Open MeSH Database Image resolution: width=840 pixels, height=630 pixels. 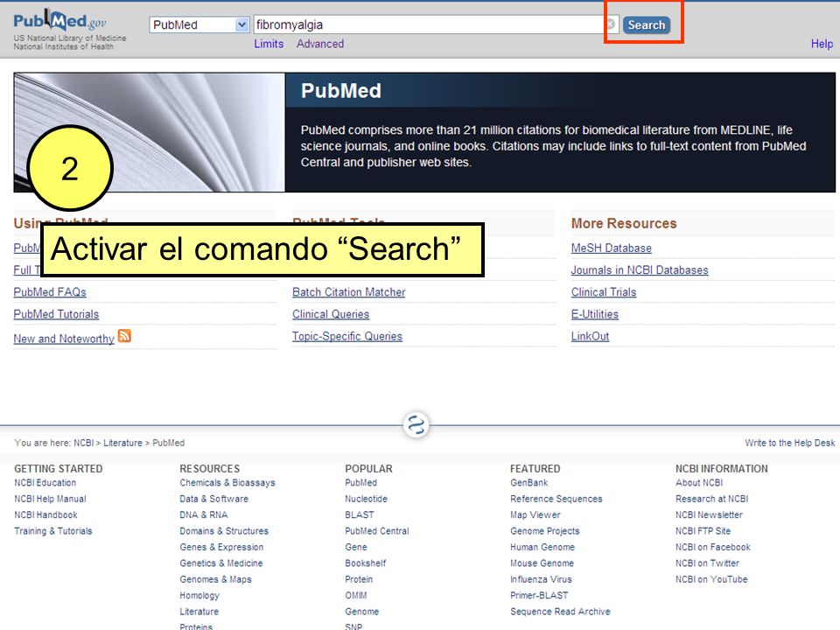(612, 248)
